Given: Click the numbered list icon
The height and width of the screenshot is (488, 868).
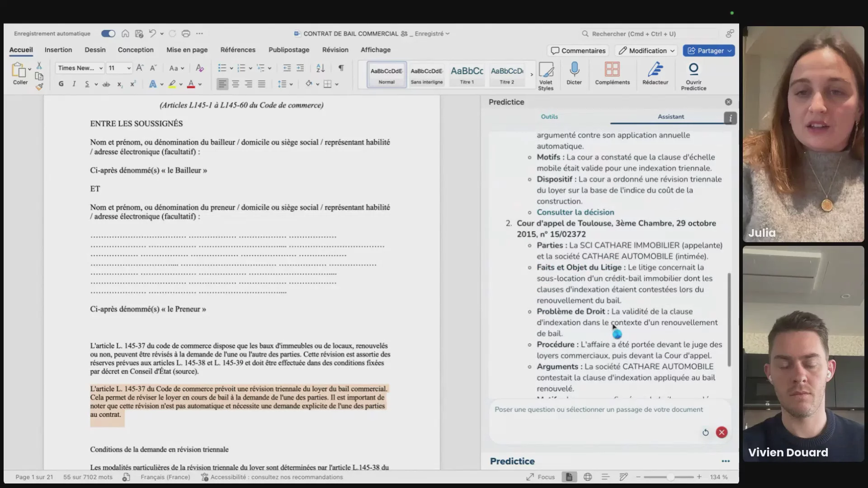Looking at the screenshot, I should click(x=241, y=68).
